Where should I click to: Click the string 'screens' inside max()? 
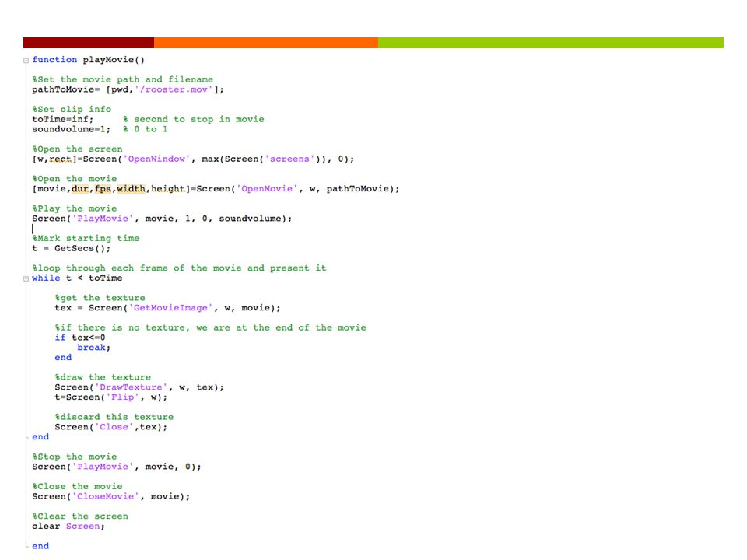(x=289, y=159)
